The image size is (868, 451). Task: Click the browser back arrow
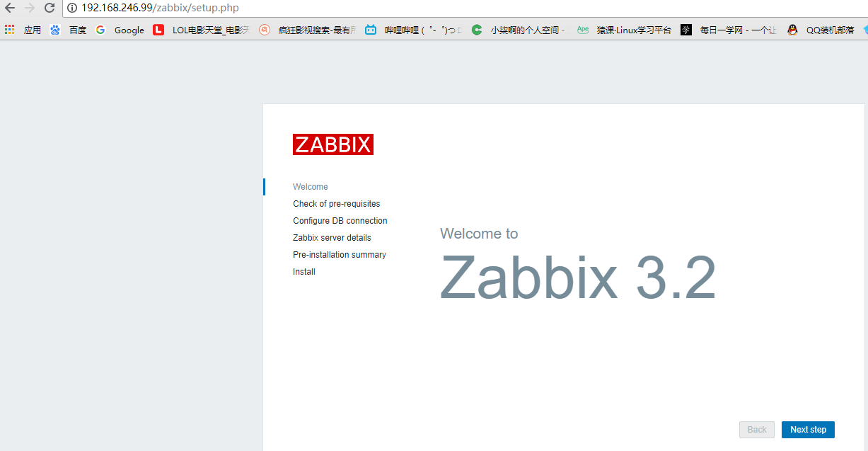tap(10, 8)
